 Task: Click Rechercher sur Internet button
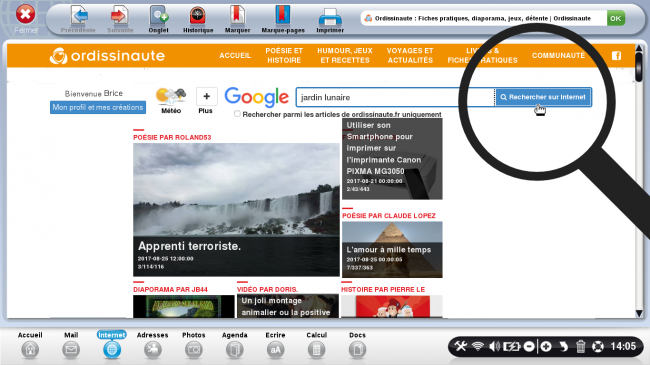coord(543,97)
